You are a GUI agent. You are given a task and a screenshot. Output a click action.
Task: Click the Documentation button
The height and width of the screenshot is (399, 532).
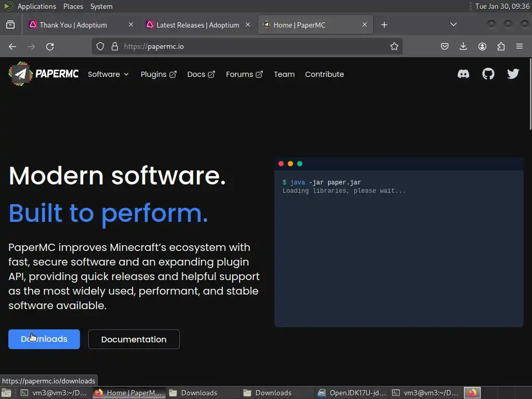(134, 339)
